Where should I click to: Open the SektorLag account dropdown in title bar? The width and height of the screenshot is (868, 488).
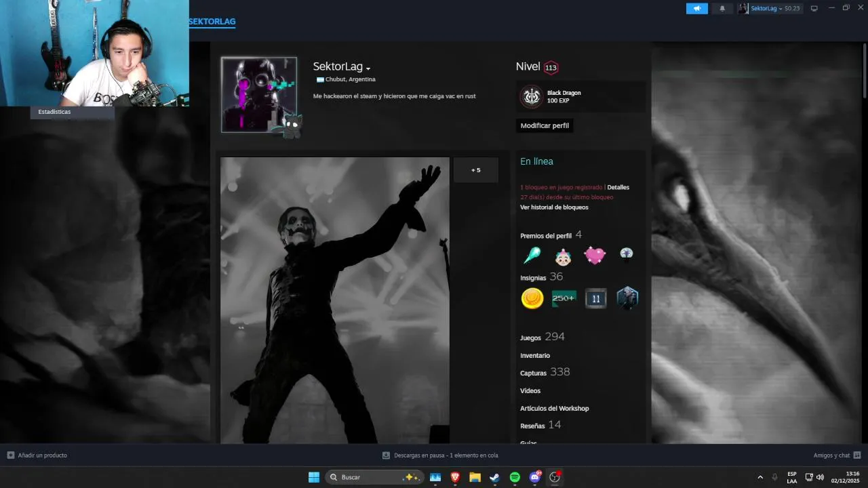770,8
